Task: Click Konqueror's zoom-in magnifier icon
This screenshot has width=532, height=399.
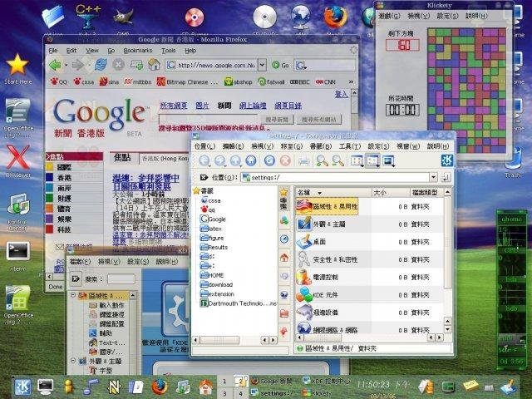Action: tap(322, 160)
